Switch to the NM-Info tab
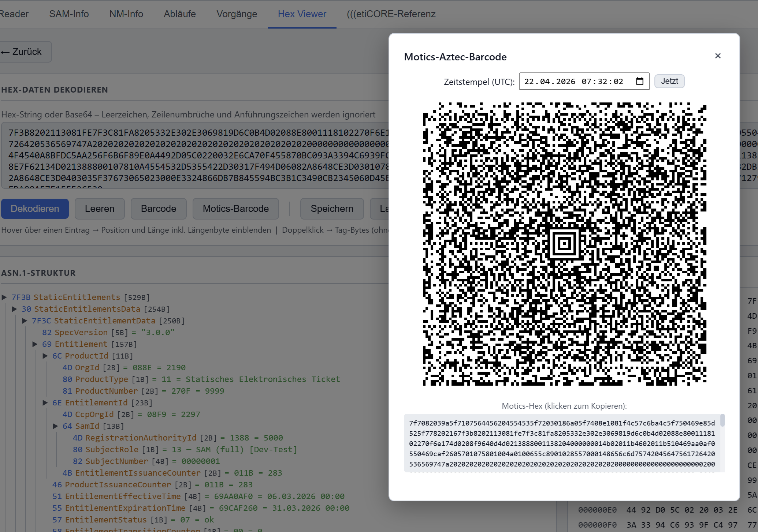The image size is (758, 532). pos(126,14)
